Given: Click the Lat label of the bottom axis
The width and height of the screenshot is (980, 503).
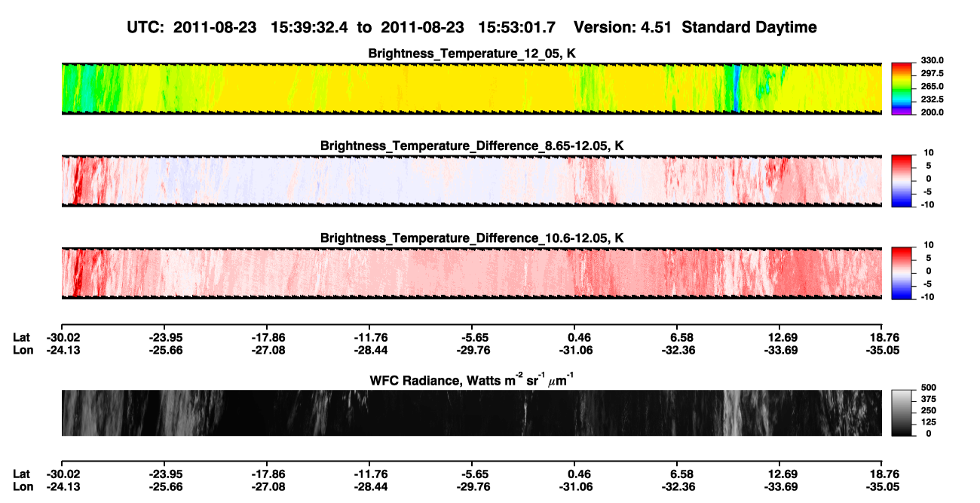Looking at the screenshot, I should 22,474.
